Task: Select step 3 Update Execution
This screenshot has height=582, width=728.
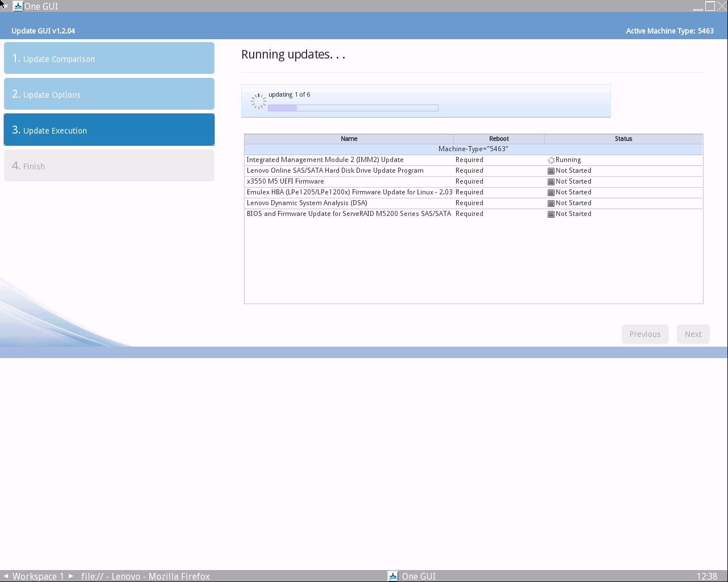Action: 109,130
